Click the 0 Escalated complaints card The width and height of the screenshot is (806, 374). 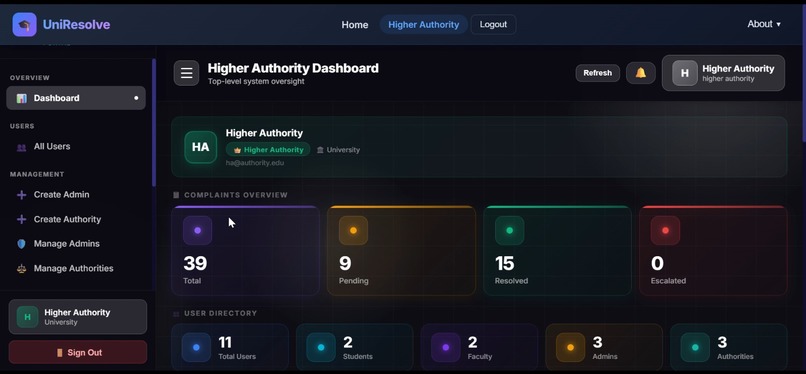click(x=713, y=251)
